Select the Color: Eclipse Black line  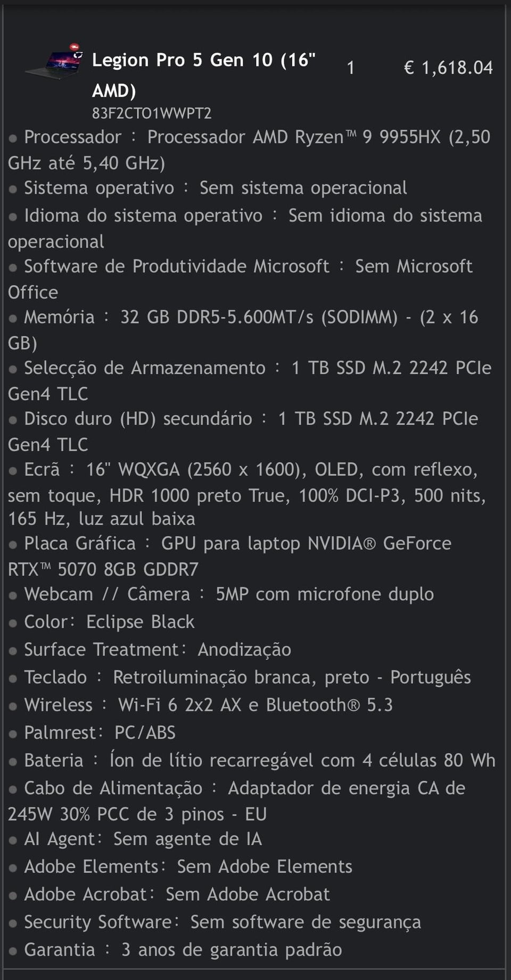pyautogui.click(x=109, y=622)
